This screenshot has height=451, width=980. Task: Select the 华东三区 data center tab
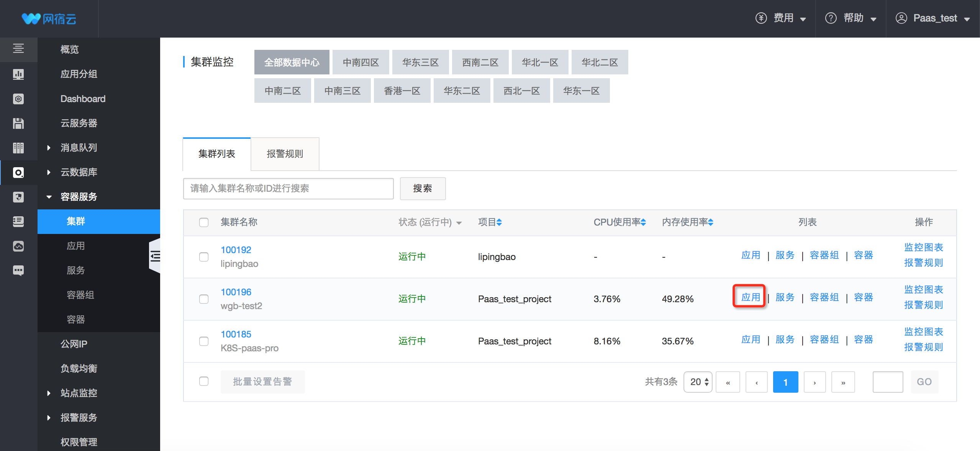tap(420, 62)
